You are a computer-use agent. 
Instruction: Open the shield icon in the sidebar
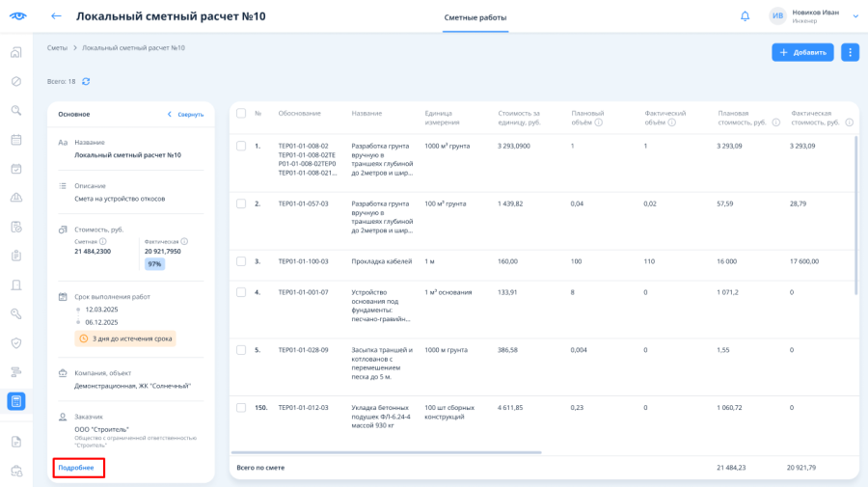(x=16, y=343)
